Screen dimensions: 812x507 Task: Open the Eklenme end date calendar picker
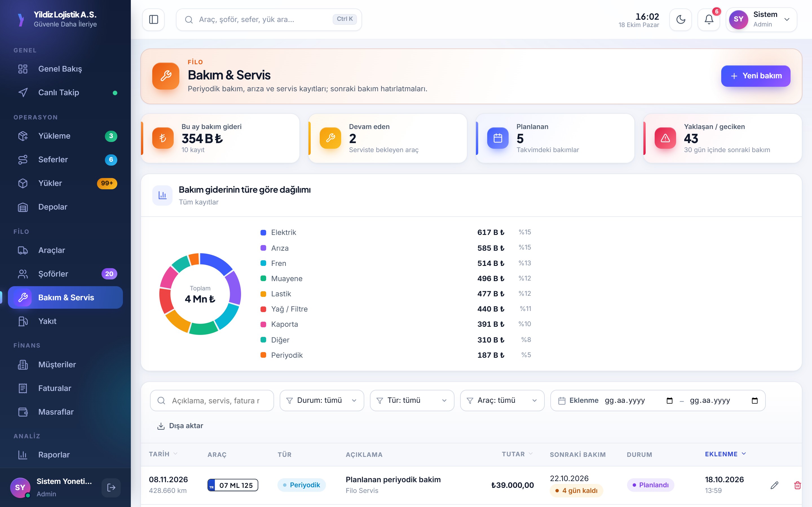[754, 400]
